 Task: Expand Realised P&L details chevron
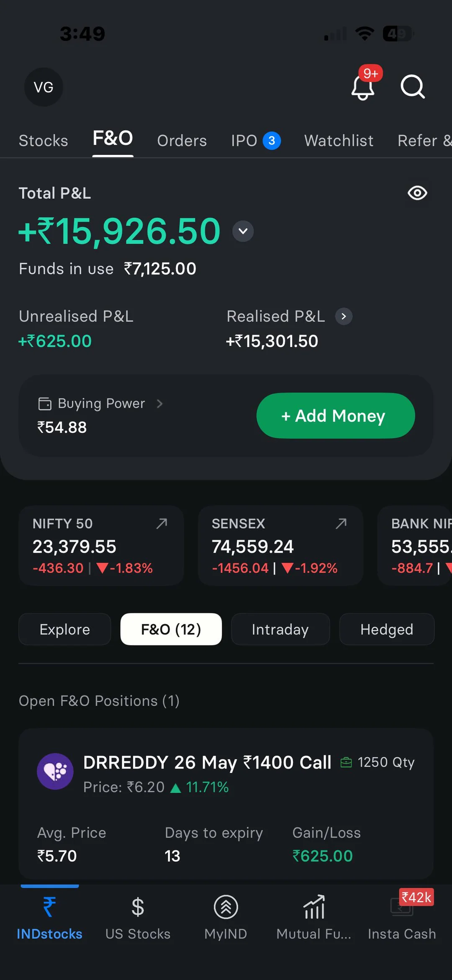[x=344, y=316]
